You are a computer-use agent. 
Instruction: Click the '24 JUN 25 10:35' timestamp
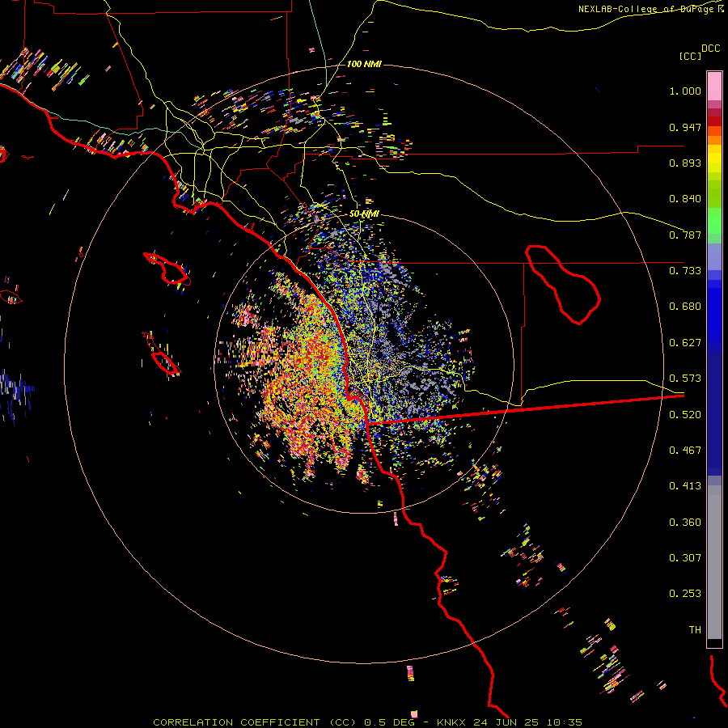tap(527, 722)
